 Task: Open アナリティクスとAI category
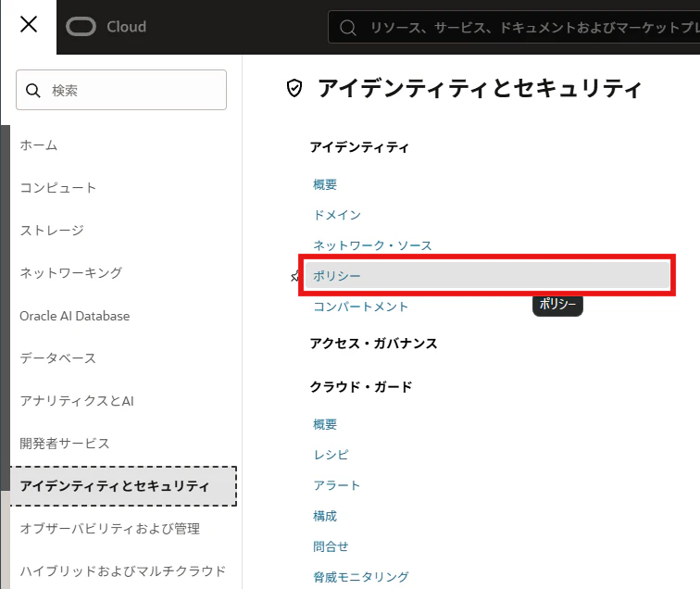[x=77, y=401]
